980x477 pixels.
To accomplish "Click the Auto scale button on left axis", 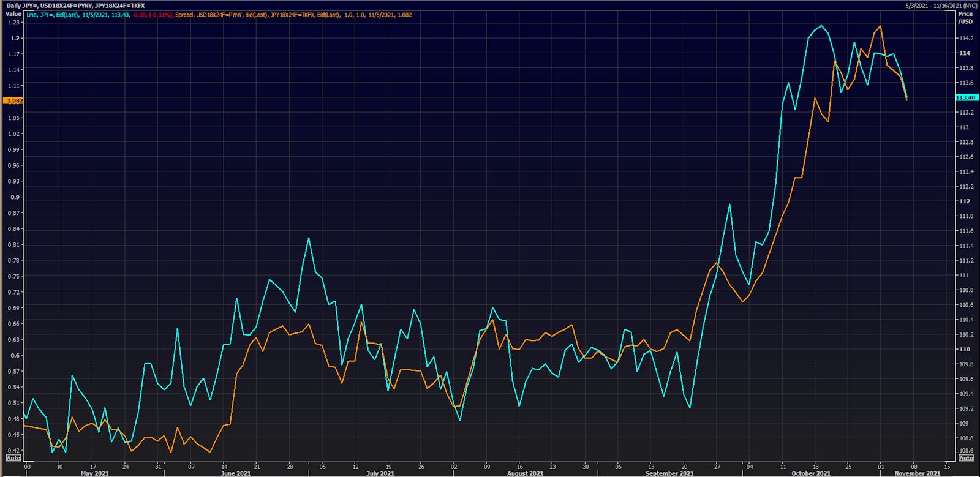I will tap(13, 458).
